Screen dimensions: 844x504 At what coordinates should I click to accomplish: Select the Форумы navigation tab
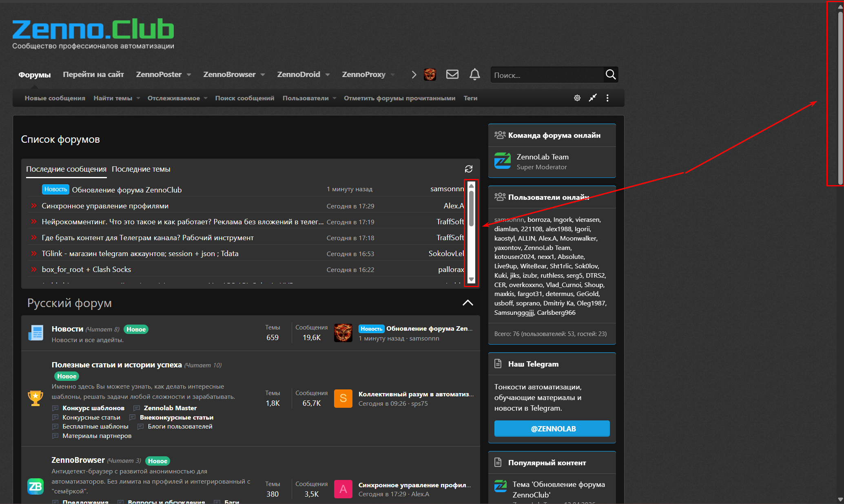coord(35,75)
